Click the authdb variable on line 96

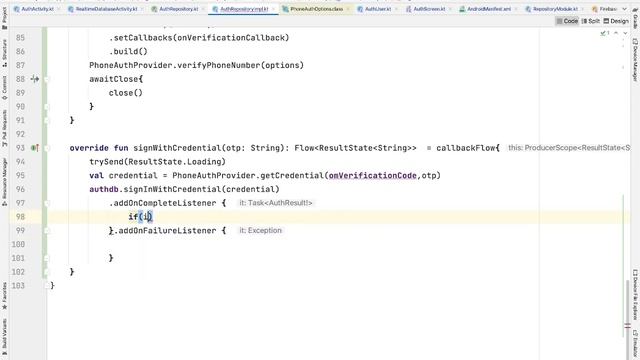[x=104, y=189]
